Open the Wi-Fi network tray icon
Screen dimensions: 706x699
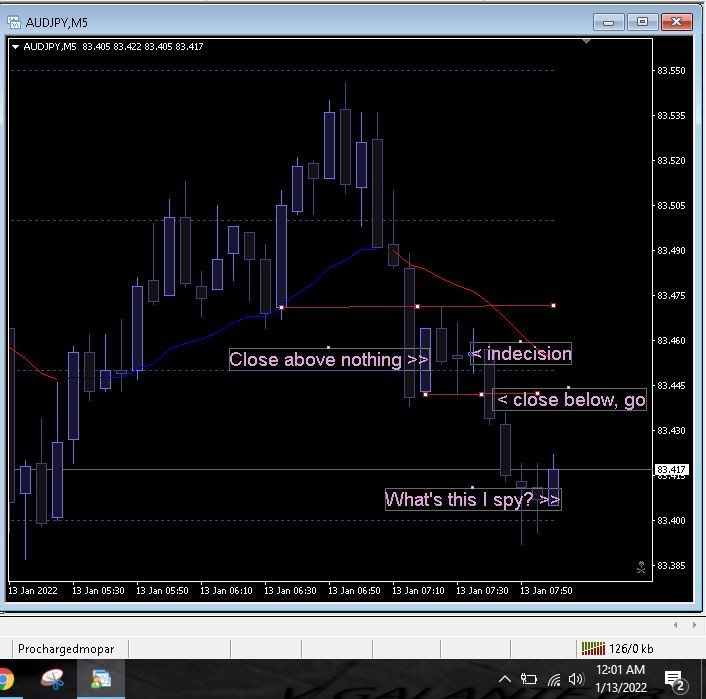[x=554, y=679]
